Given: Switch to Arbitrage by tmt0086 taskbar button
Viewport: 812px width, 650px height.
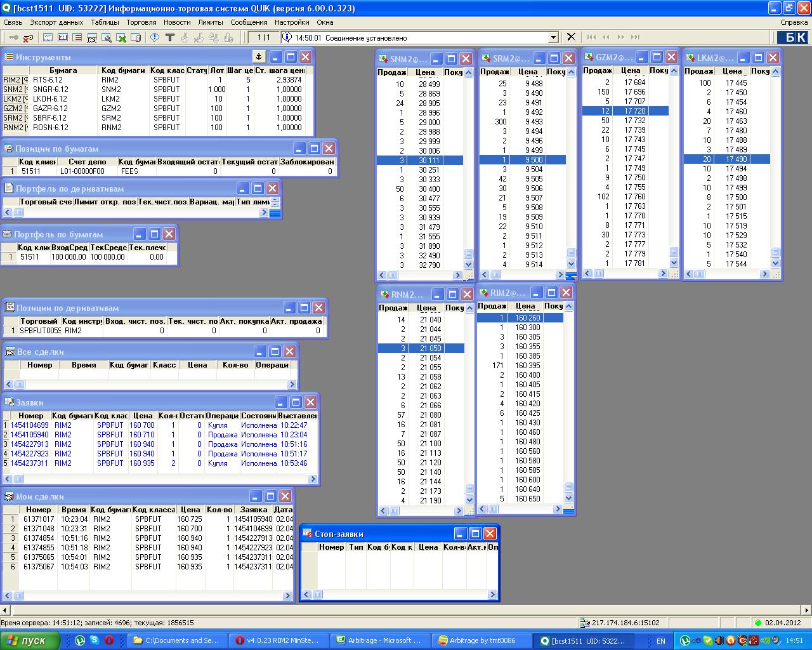Looking at the screenshot, I should click(483, 640).
